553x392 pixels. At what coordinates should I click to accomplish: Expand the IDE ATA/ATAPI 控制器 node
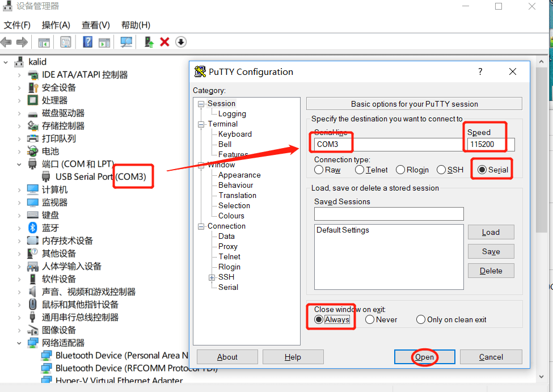tap(19, 75)
